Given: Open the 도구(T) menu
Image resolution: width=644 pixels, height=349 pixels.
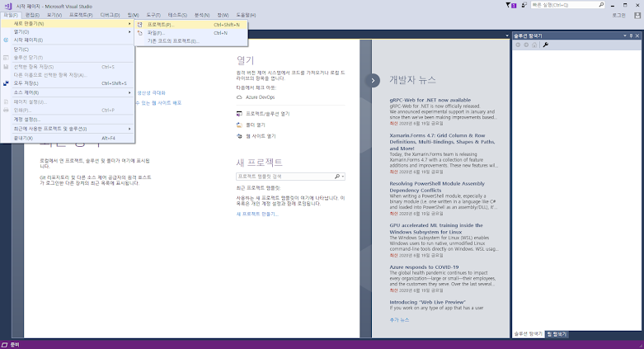Looking at the screenshot, I should click(x=153, y=15).
